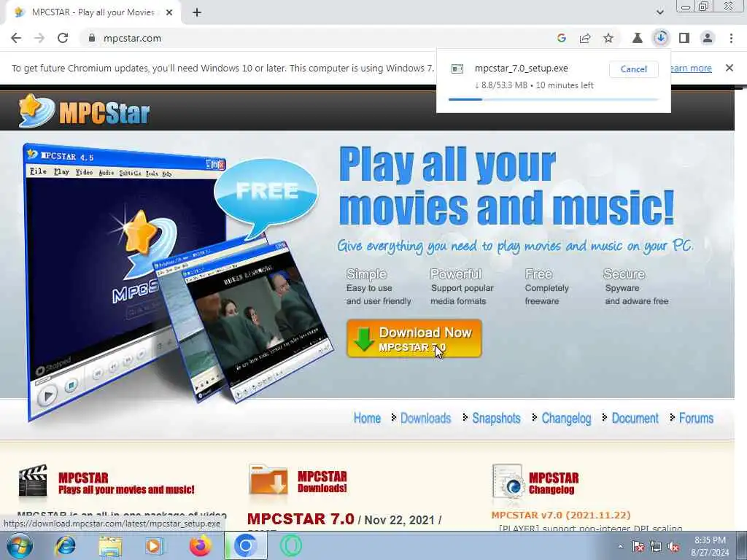This screenshot has width=747, height=560.
Task: Open the Changelog nav link
Action: tap(566, 418)
